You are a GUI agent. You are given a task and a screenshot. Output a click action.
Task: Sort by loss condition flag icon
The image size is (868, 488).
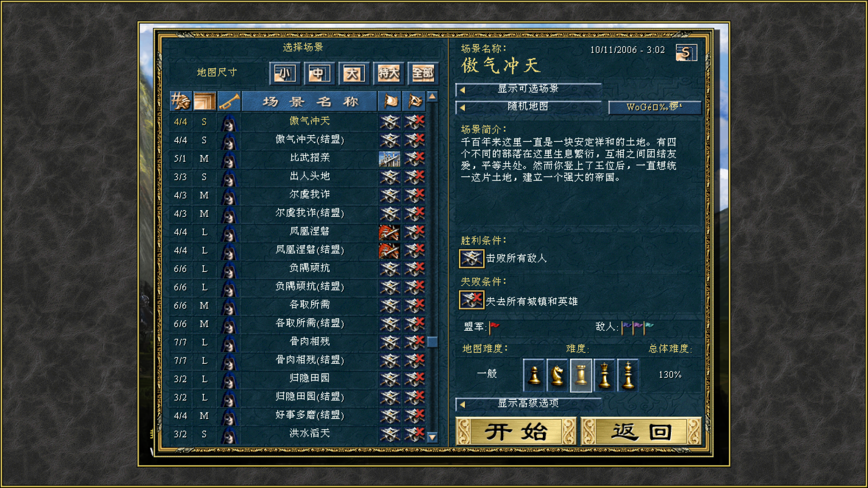click(414, 101)
